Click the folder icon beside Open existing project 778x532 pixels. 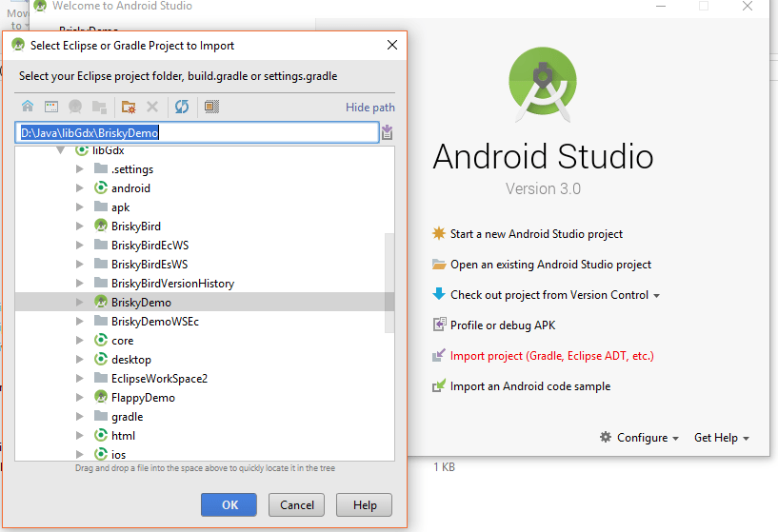439,265
